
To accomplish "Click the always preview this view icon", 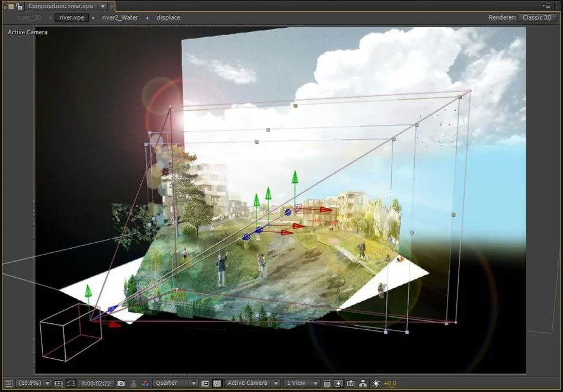I will click(9, 383).
